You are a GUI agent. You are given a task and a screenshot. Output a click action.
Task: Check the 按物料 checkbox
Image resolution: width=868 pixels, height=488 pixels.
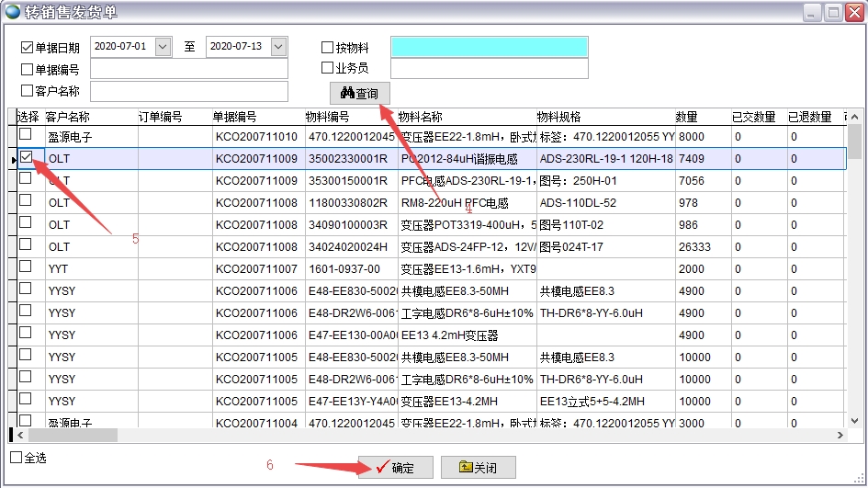click(327, 47)
